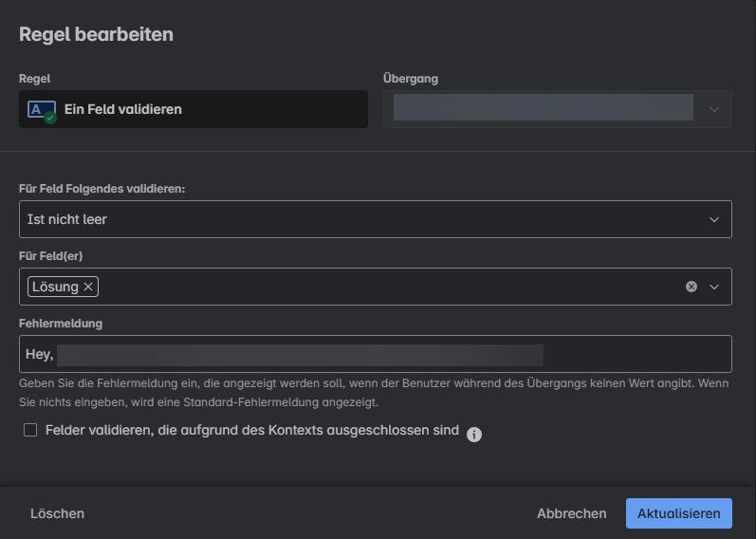Remove the Lösung tag with its X
Image resolution: width=756 pixels, height=539 pixels.
coord(88,287)
